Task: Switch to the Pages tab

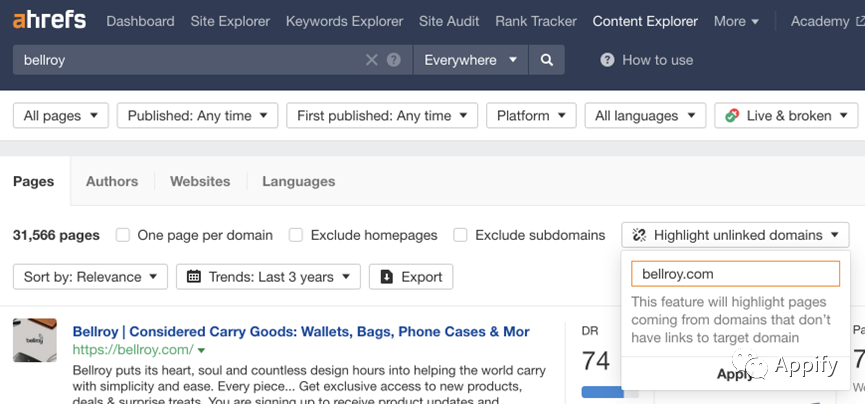Action: 34,181
